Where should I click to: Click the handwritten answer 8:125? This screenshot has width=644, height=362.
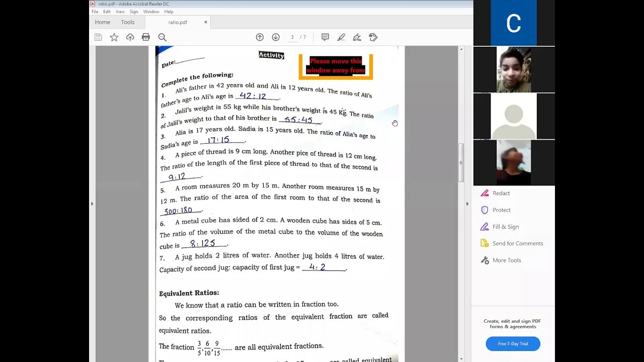click(x=203, y=243)
